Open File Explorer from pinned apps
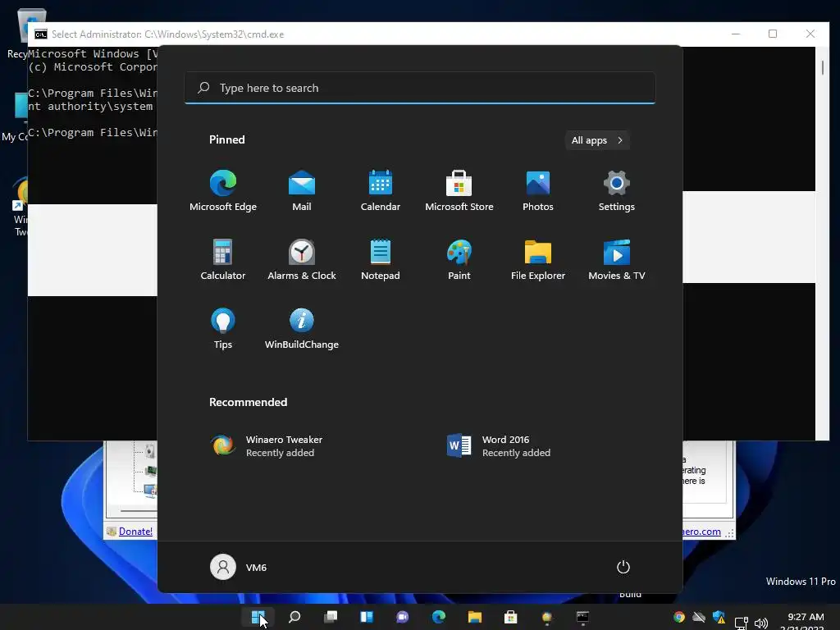Image resolution: width=840 pixels, height=630 pixels. coord(538,259)
